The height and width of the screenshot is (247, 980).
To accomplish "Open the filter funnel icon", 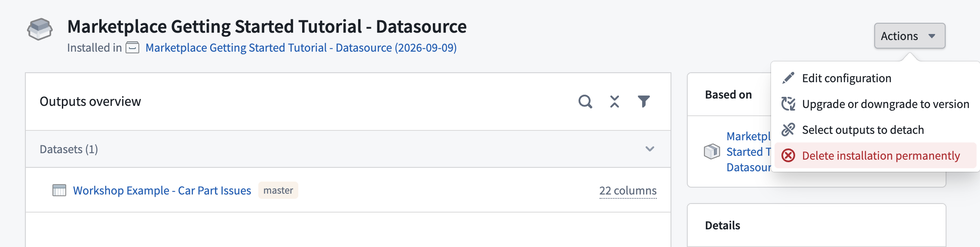I will [643, 102].
